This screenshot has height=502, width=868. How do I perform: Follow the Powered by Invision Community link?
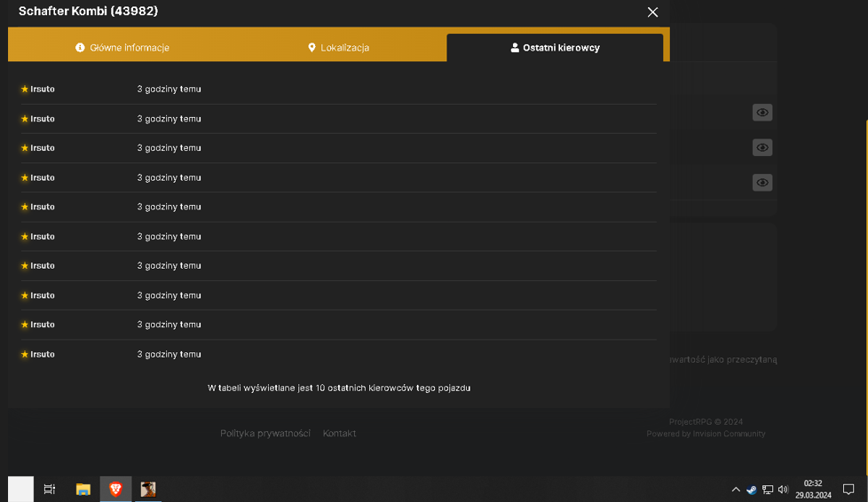point(706,434)
